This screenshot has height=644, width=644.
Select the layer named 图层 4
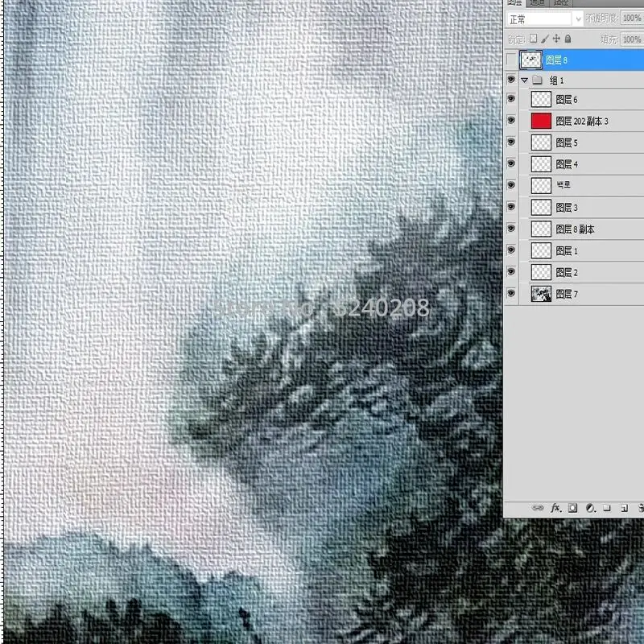pos(567,164)
